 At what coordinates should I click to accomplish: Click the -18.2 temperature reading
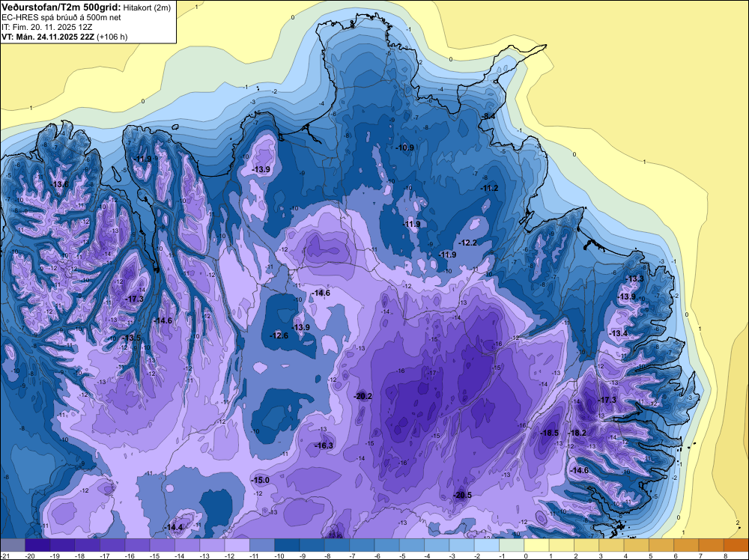click(x=577, y=433)
